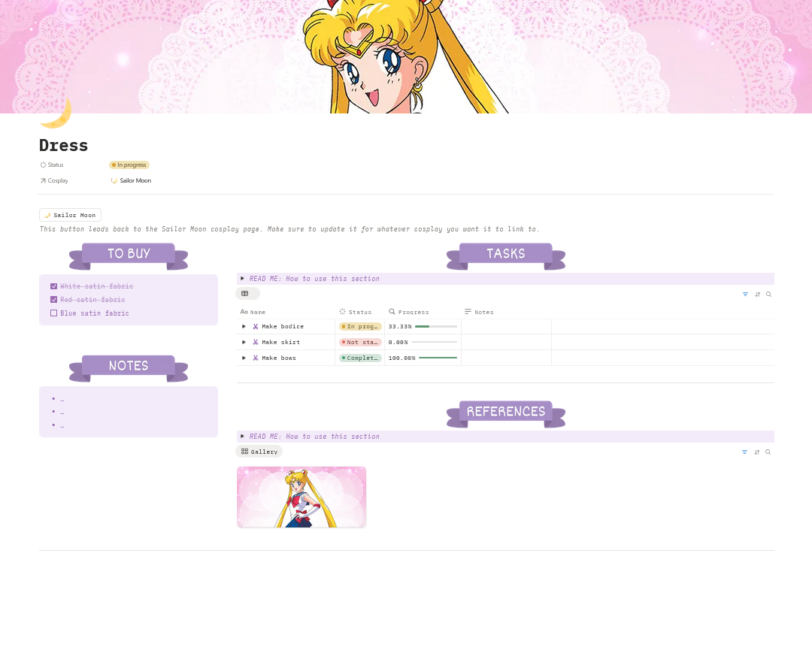Viewport: 812px width, 665px height.
Task: Click the Sailor Moon button
Action: [71, 215]
